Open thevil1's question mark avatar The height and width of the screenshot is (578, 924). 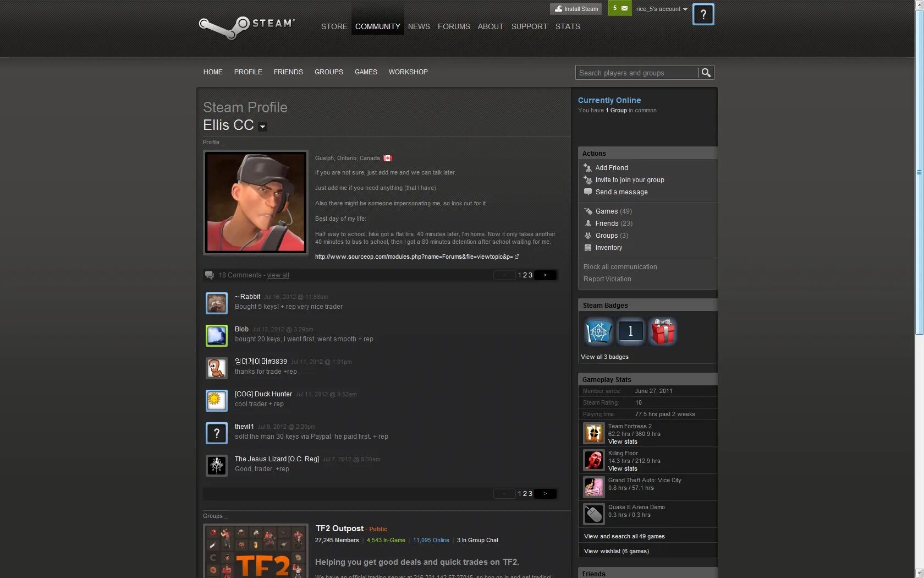coord(217,433)
